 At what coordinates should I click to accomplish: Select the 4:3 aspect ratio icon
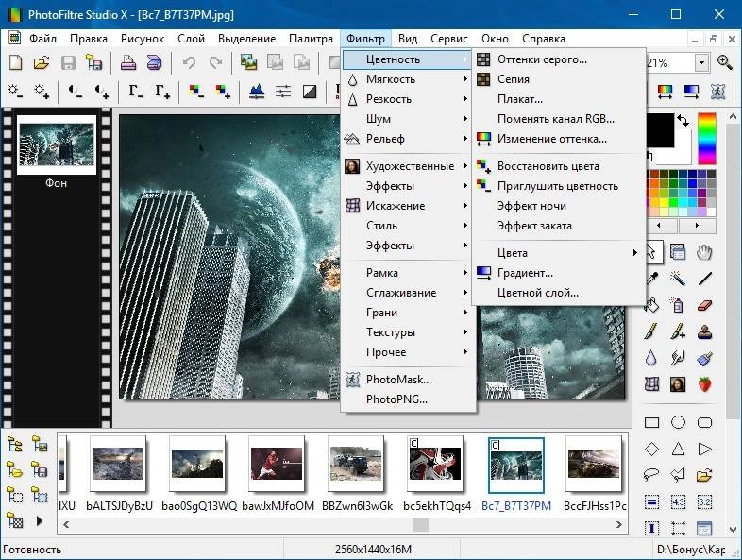tap(678, 501)
